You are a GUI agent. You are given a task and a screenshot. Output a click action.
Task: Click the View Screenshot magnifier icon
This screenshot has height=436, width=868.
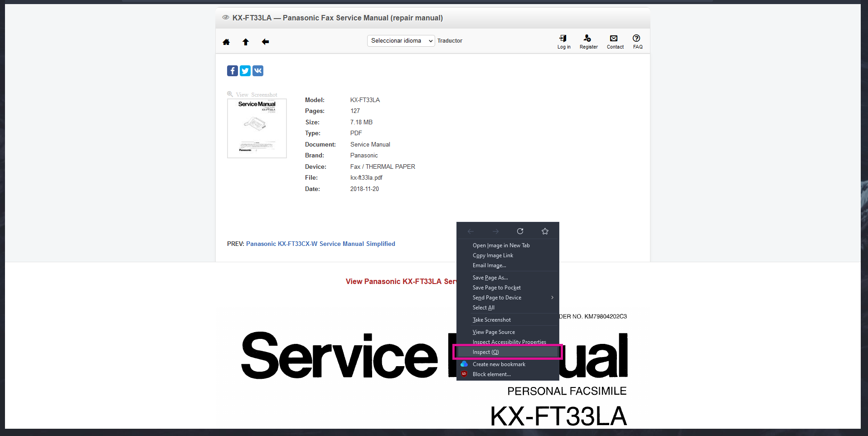click(230, 94)
